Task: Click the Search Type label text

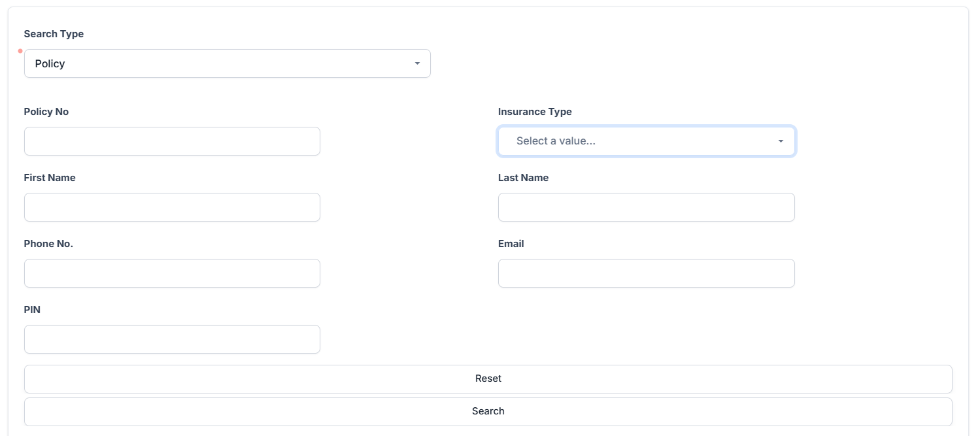Action: click(54, 34)
